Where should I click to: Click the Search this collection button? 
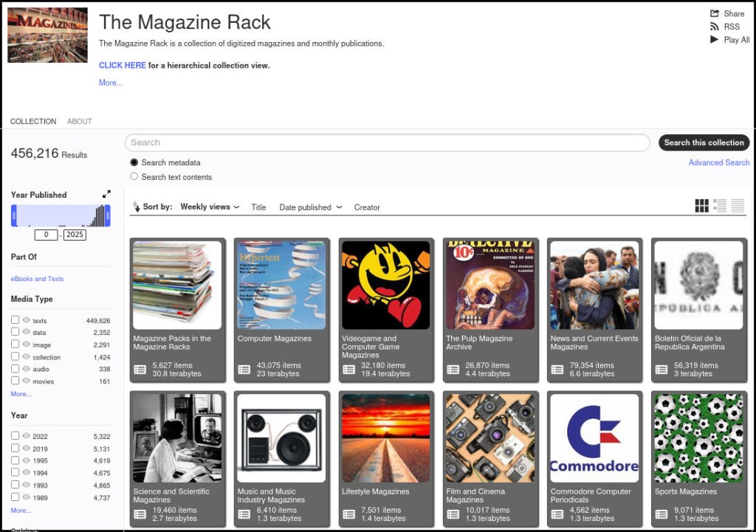[x=704, y=142]
